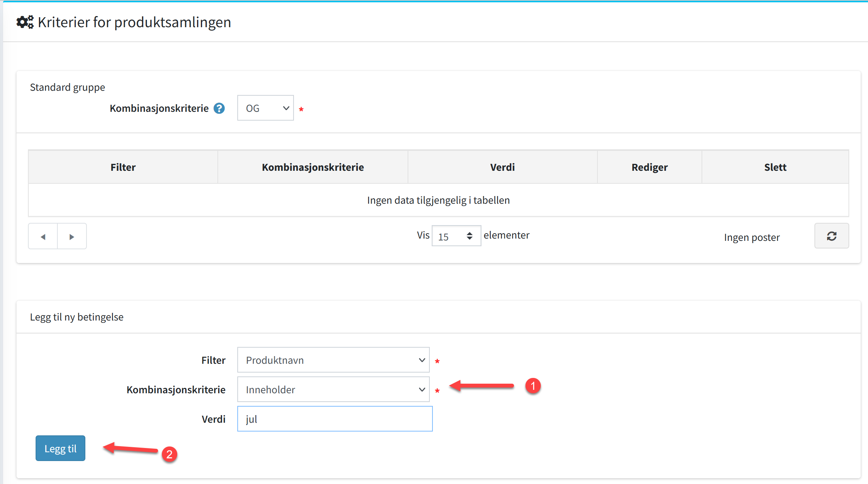The width and height of the screenshot is (868, 484).
Task: Click the gears icon beside page title
Action: [x=25, y=22]
